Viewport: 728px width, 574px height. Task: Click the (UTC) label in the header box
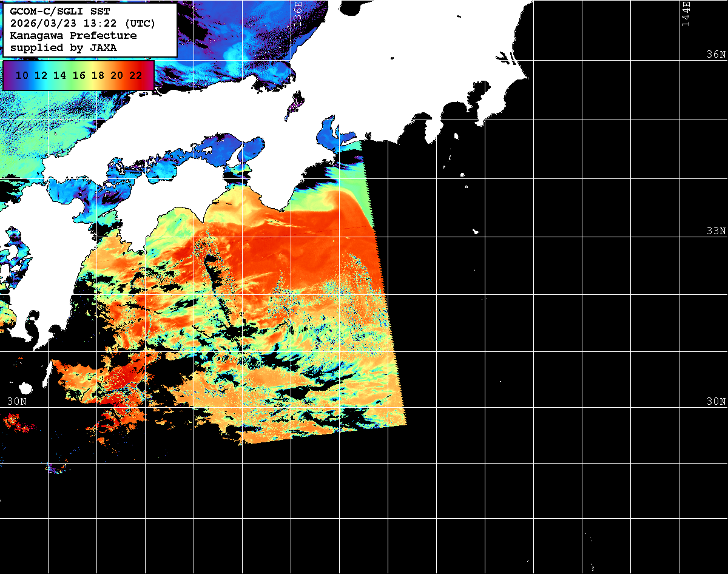pyautogui.click(x=140, y=24)
